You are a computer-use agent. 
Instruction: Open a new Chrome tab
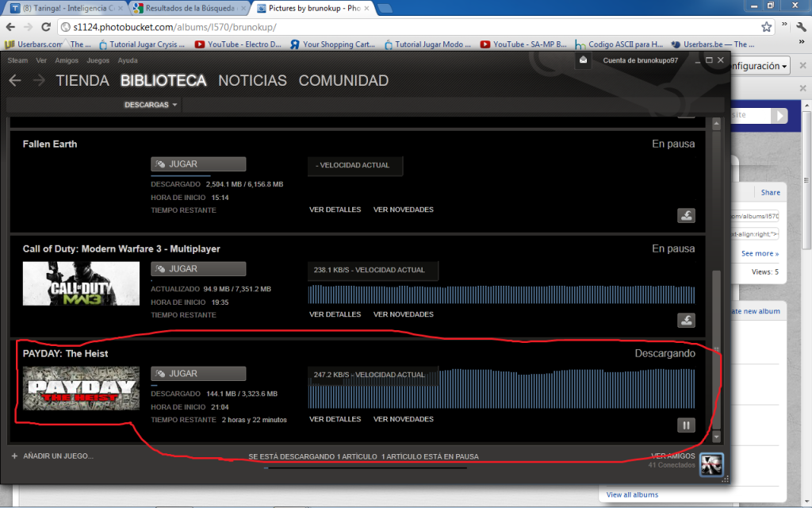click(385, 8)
